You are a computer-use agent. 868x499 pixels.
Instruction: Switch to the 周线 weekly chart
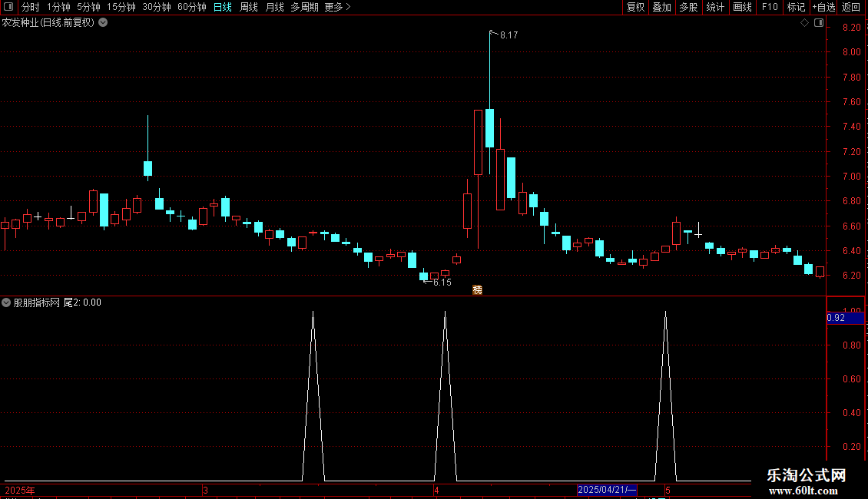[249, 7]
